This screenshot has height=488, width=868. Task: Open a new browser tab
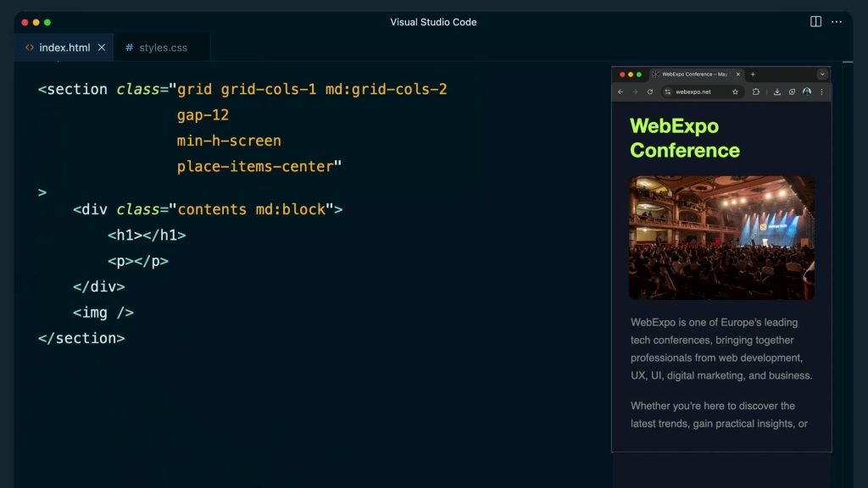[x=753, y=75]
